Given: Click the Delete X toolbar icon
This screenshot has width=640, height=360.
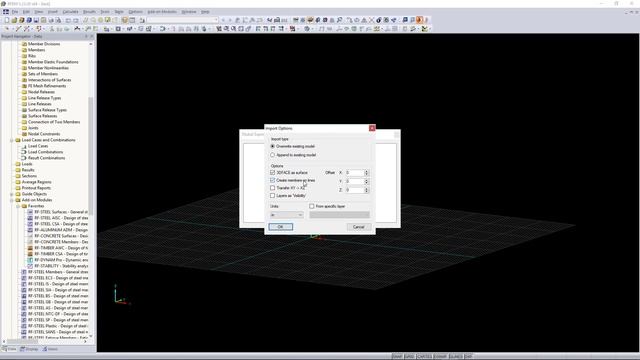Looking at the screenshot, I should pyautogui.click(x=371, y=20).
